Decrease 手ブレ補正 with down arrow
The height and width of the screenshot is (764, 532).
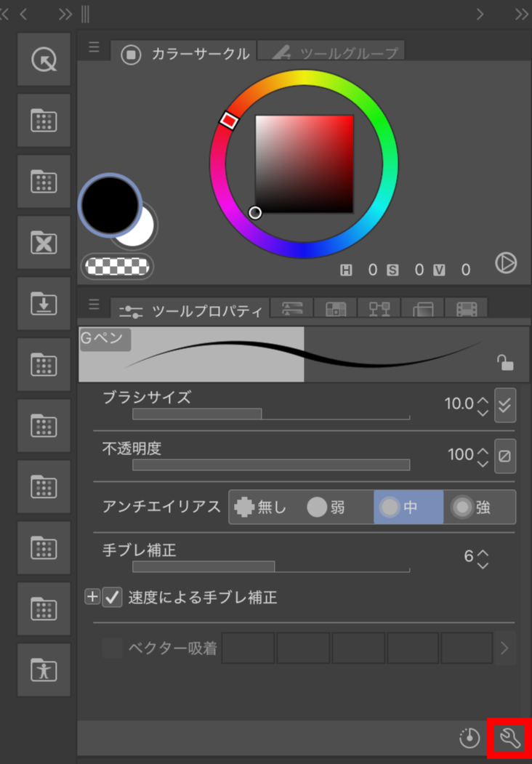[483, 566]
